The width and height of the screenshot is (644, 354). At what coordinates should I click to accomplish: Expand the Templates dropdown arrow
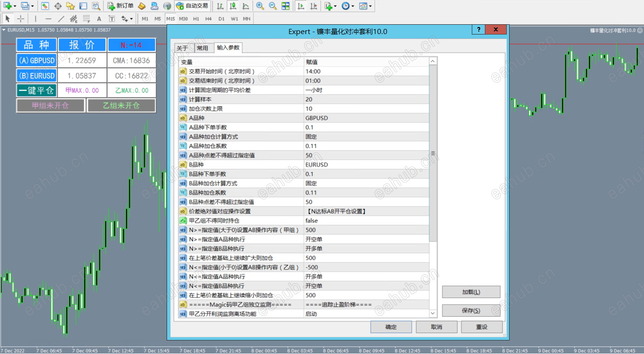pyautogui.click(x=370, y=6)
